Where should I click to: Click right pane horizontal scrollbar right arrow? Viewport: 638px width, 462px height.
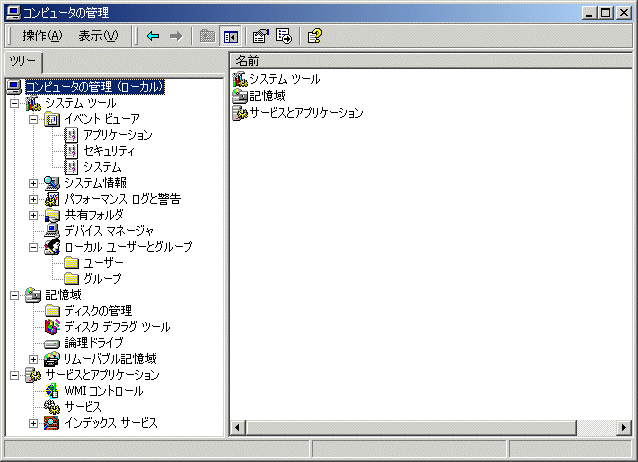coord(624,428)
